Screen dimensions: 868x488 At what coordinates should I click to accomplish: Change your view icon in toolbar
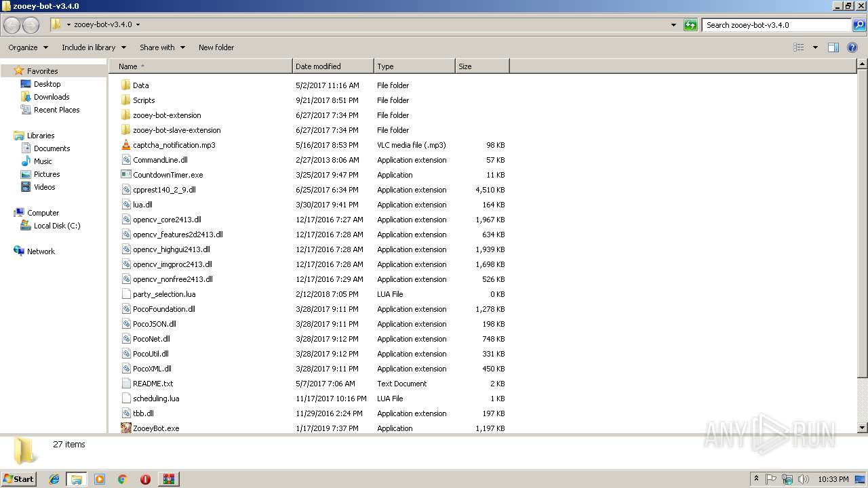(799, 47)
